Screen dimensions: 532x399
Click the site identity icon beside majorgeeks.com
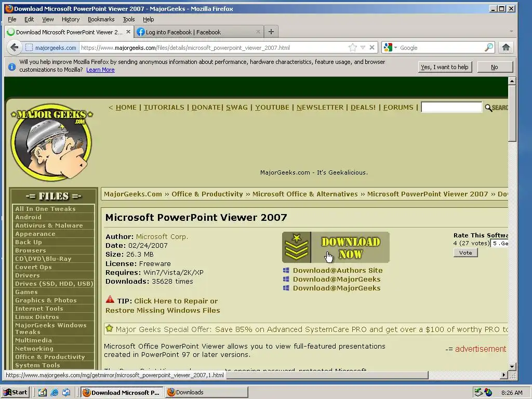(29, 47)
